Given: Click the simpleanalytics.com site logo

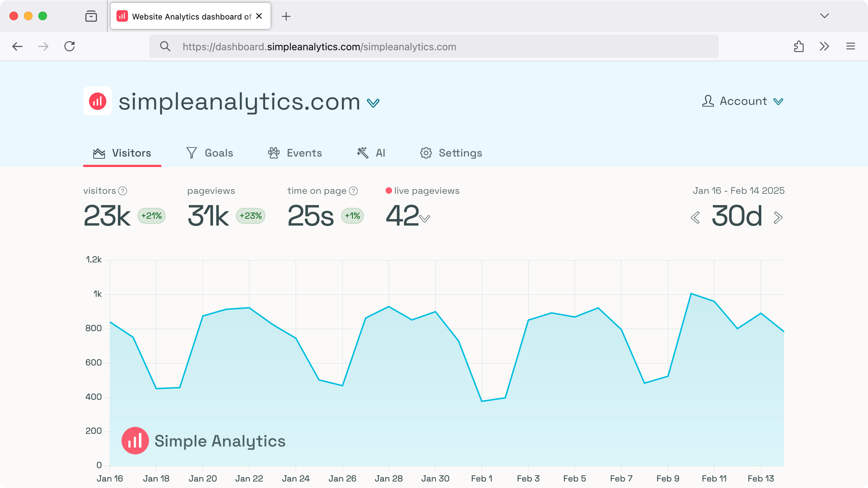Looking at the screenshot, I should pyautogui.click(x=97, y=102).
